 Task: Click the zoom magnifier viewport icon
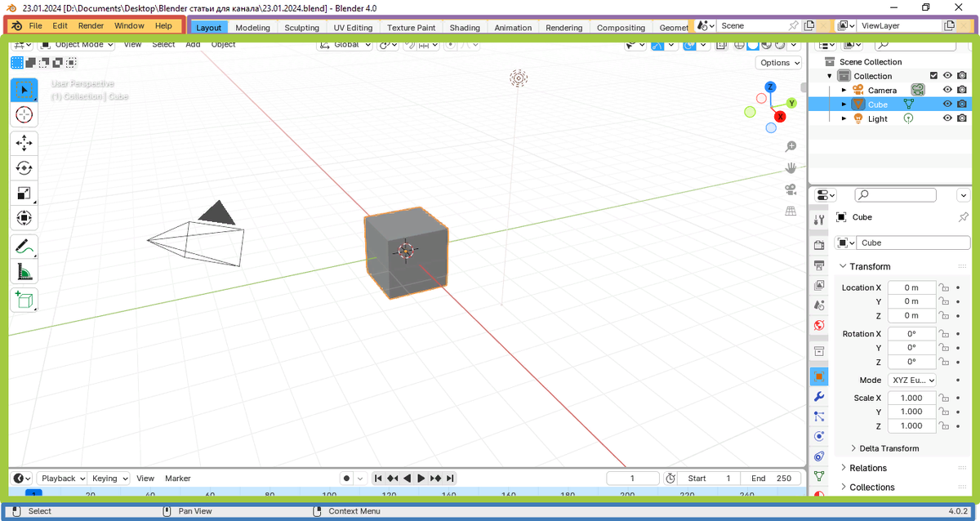point(791,146)
